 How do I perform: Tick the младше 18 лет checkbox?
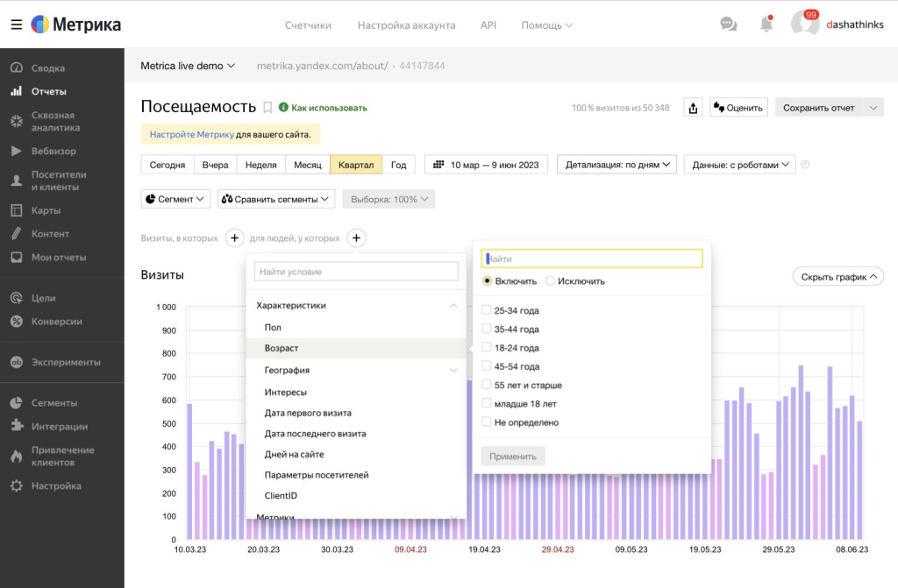pos(487,404)
